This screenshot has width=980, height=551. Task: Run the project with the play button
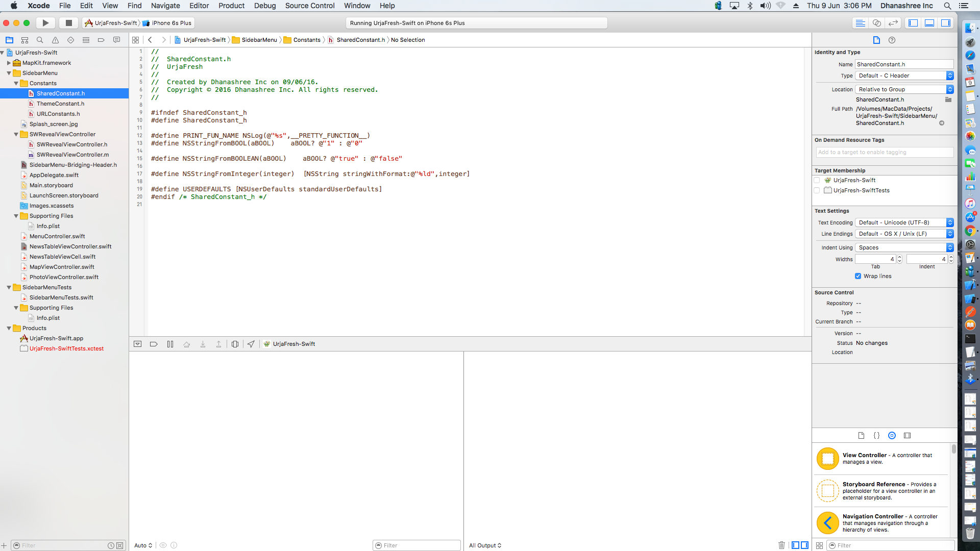pyautogui.click(x=45, y=23)
